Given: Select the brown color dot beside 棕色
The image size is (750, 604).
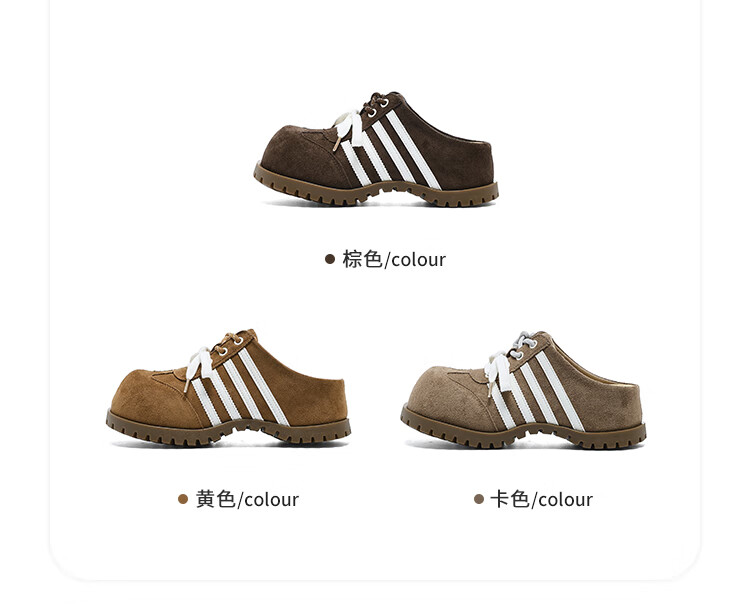Looking at the screenshot, I should (330, 259).
